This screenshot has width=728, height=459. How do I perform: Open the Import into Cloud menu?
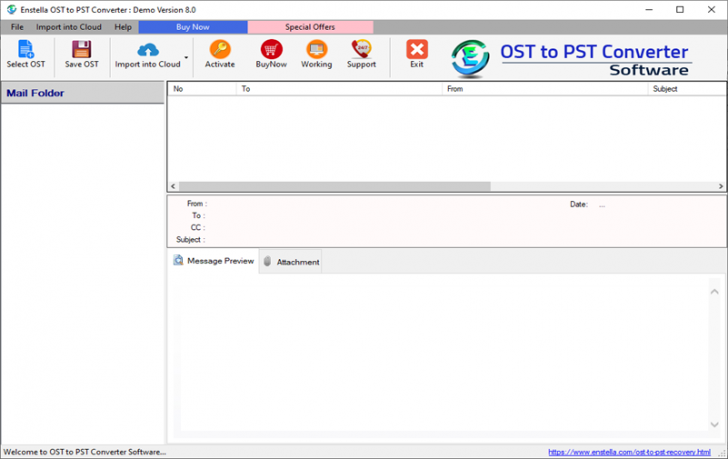click(x=69, y=27)
